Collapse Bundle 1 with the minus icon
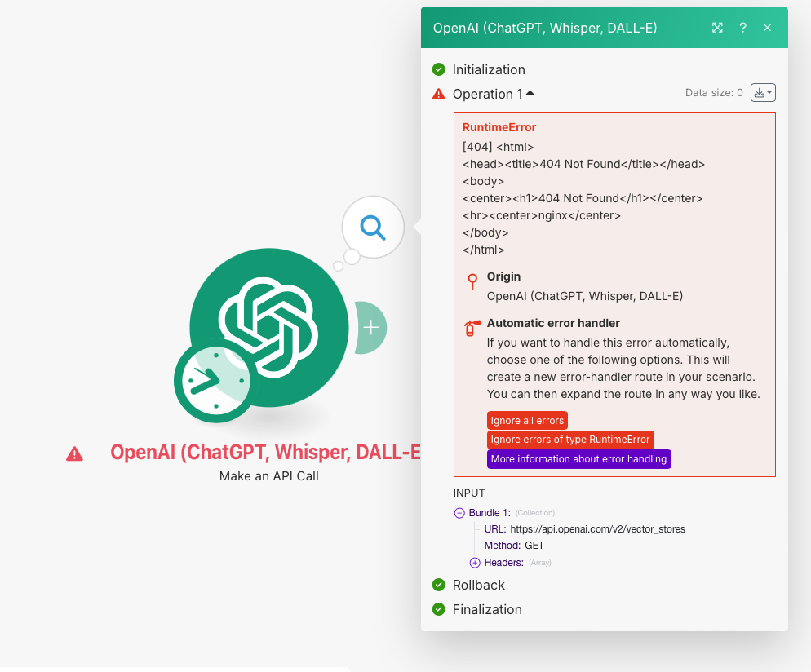Viewport: 811px width, 672px height. (x=459, y=513)
